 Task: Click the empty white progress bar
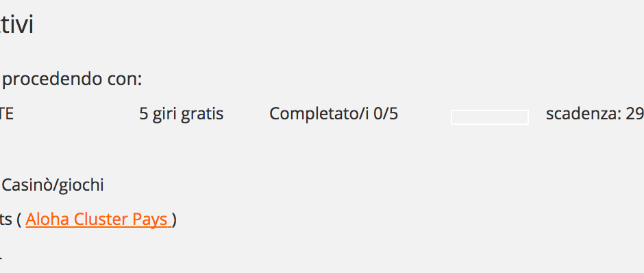(490, 117)
